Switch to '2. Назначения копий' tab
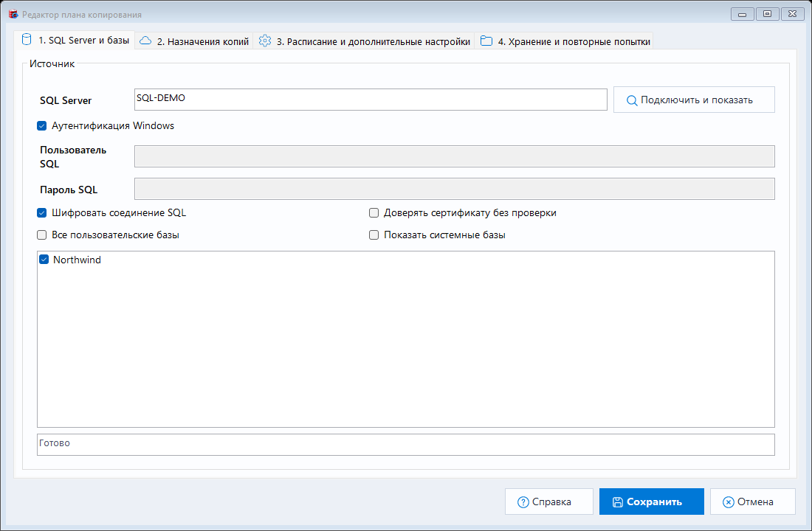The height and width of the screenshot is (531, 812). point(194,41)
